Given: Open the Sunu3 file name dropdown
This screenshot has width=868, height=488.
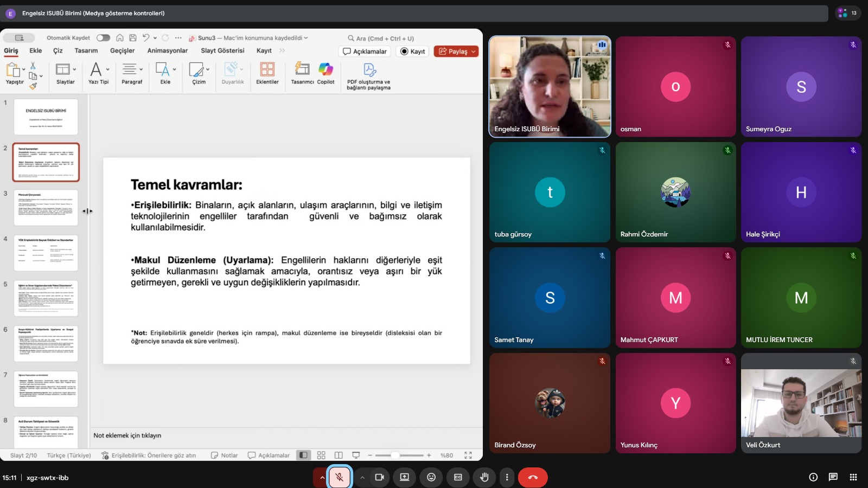Looking at the screenshot, I should (x=305, y=38).
